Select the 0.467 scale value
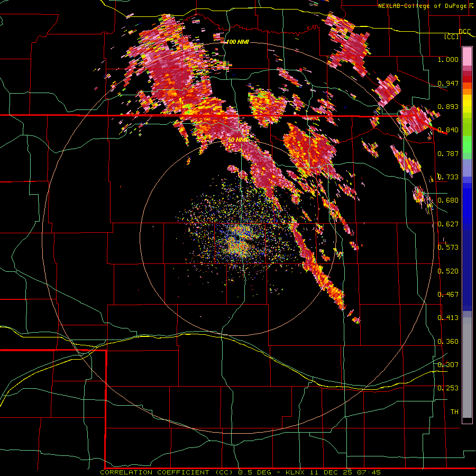Screen dimensions: 476x476 coord(448,295)
